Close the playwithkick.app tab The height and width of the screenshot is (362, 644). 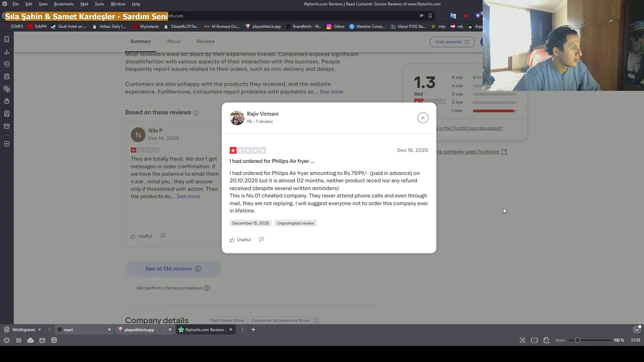coord(170,330)
